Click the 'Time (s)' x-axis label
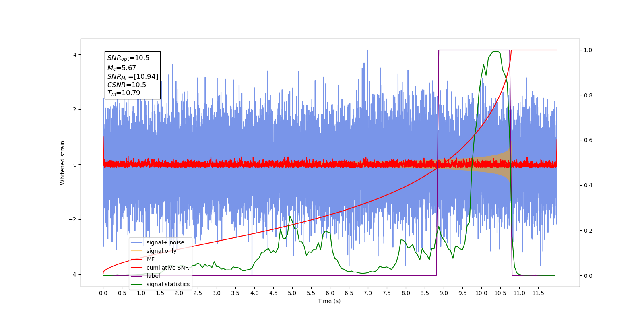The height and width of the screenshot is (322, 644). click(329, 301)
